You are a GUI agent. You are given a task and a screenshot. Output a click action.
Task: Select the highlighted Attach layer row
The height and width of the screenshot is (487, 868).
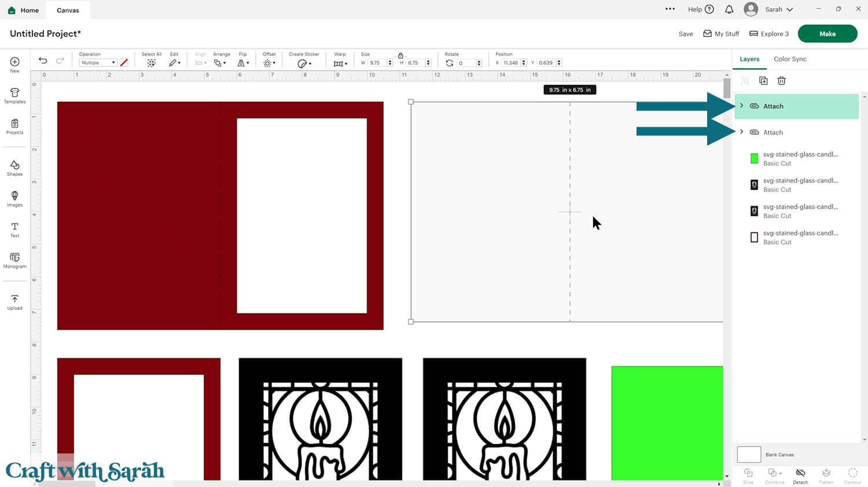[796, 106]
